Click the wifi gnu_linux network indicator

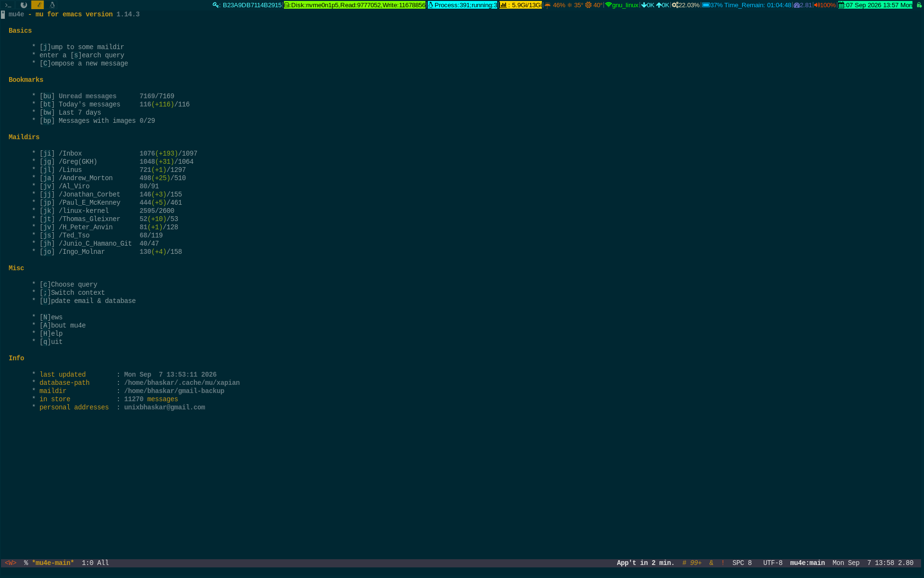[622, 5]
